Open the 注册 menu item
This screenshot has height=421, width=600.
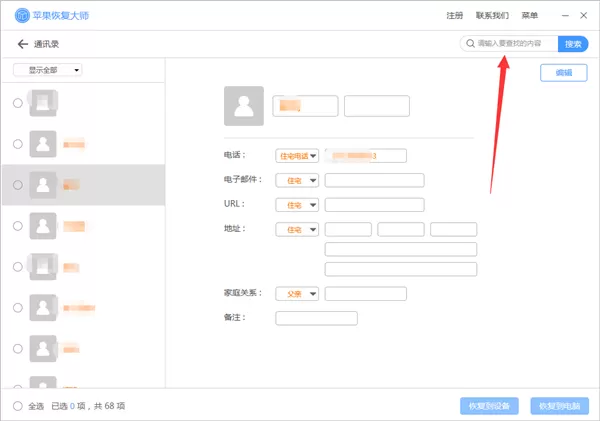tap(455, 16)
